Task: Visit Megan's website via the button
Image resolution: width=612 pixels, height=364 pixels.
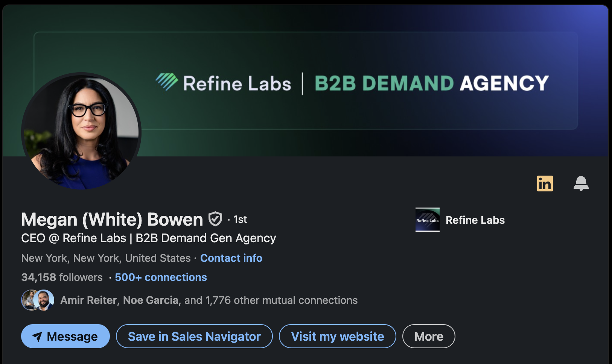Action: [337, 336]
